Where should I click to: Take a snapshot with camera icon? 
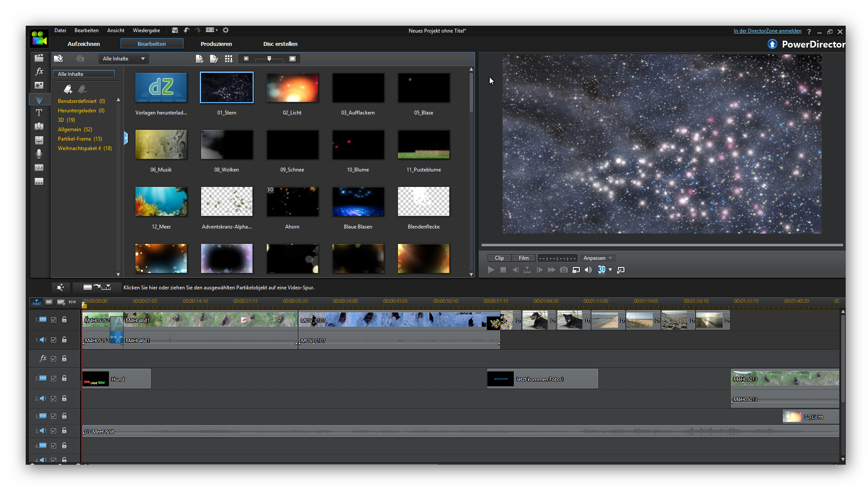click(x=564, y=270)
